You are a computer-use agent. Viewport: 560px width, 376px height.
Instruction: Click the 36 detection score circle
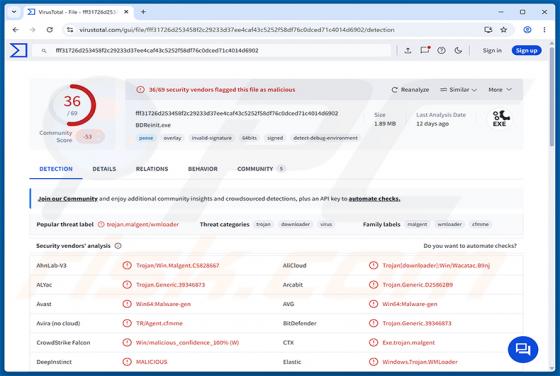72,105
